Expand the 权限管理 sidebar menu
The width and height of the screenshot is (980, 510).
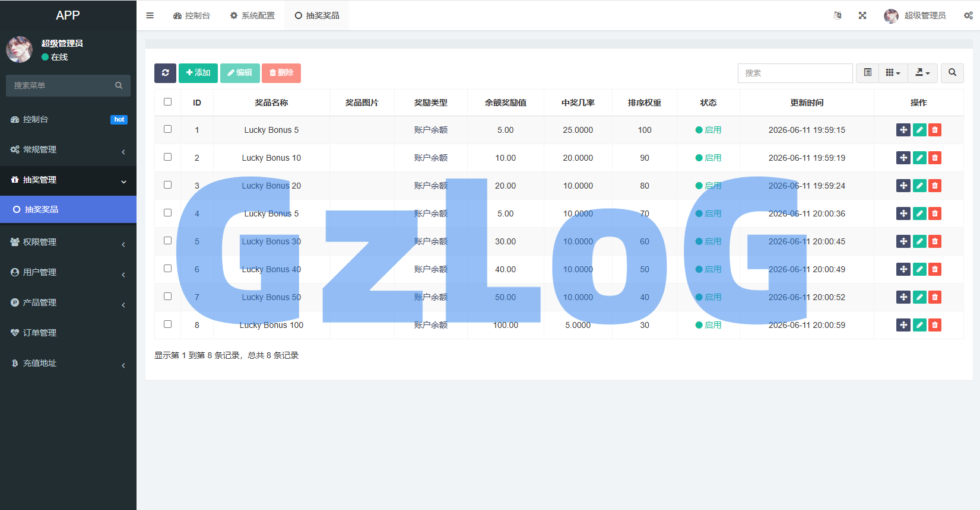(68, 243)
